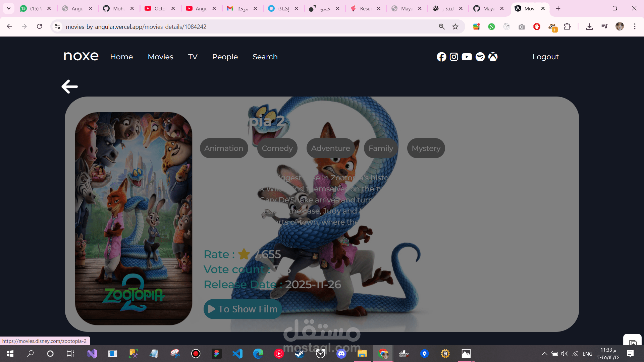Go to the Movies nav item
Viewport: 644px width, 362px height.
(x=160, y=57)
